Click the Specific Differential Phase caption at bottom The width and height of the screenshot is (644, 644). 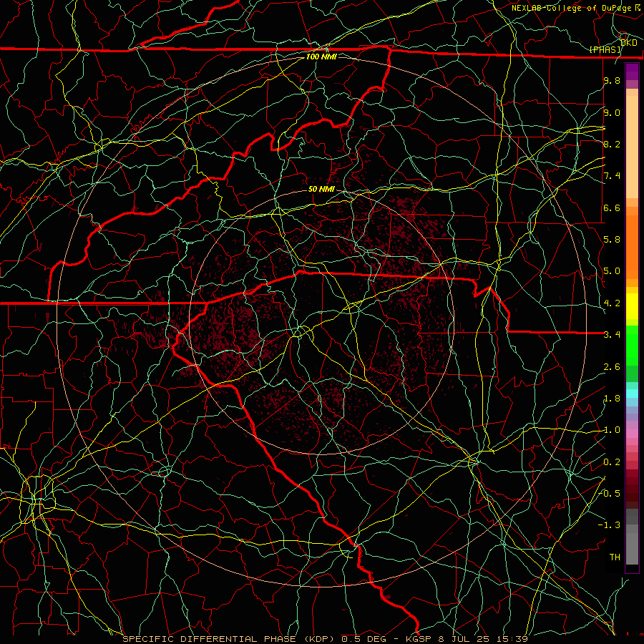coord(326,639)
